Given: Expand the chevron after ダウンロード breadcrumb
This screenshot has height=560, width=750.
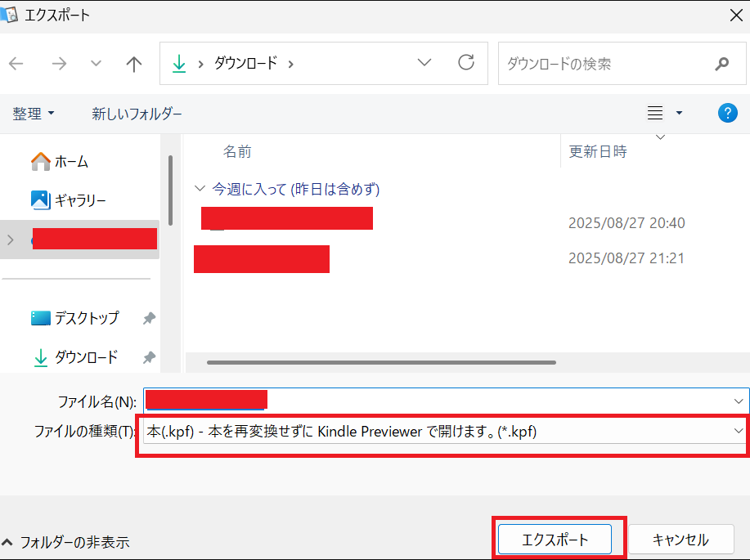Looking at the screenshot, I should [291, 64].
